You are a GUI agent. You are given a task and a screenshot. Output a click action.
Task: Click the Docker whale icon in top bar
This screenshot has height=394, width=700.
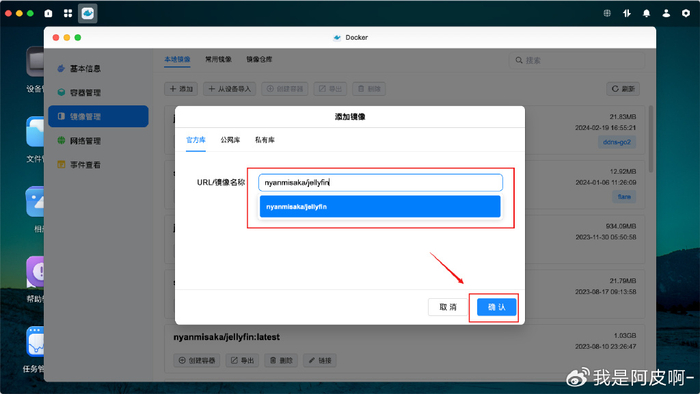point(88,13)
